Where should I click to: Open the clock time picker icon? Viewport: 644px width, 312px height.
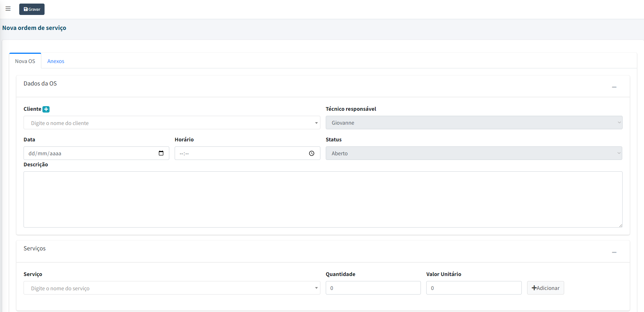coord(311,153)
